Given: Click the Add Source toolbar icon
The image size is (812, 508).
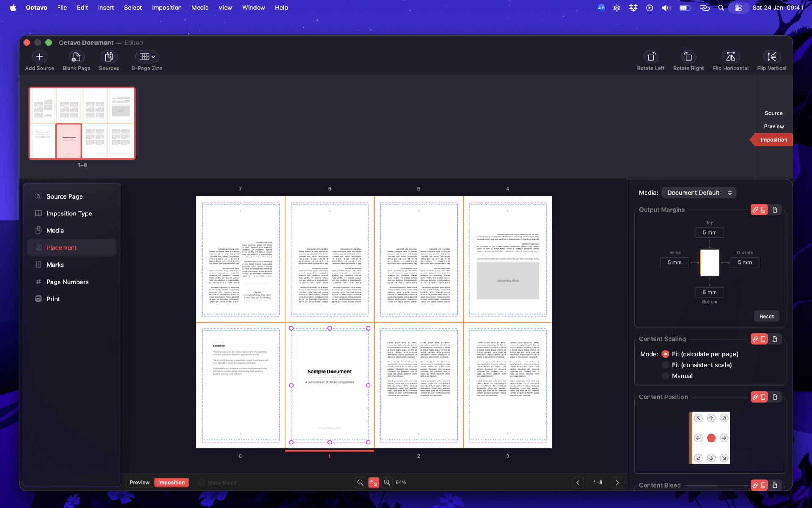Looking at the screenshot, I should click(39, 57).
